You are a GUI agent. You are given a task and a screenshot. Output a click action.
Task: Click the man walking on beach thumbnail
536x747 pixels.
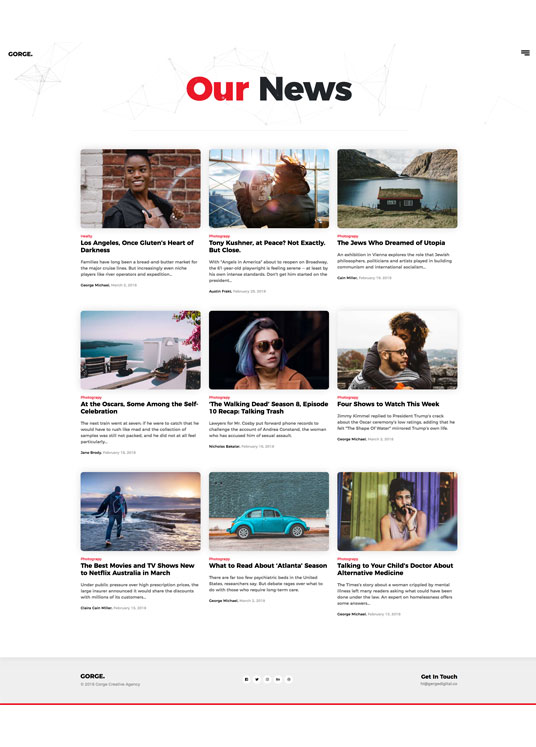[141, 511]
